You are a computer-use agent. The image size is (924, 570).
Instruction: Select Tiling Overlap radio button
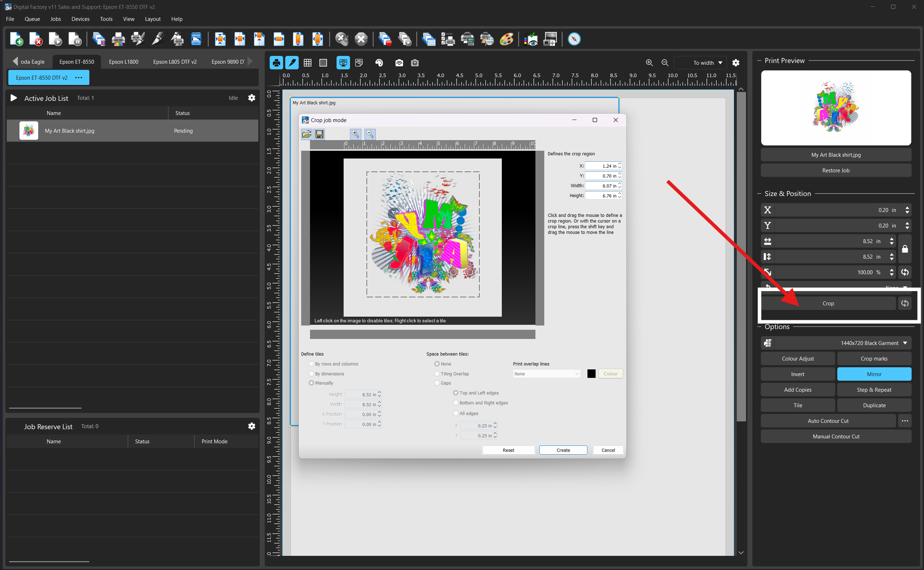[437, 374]
